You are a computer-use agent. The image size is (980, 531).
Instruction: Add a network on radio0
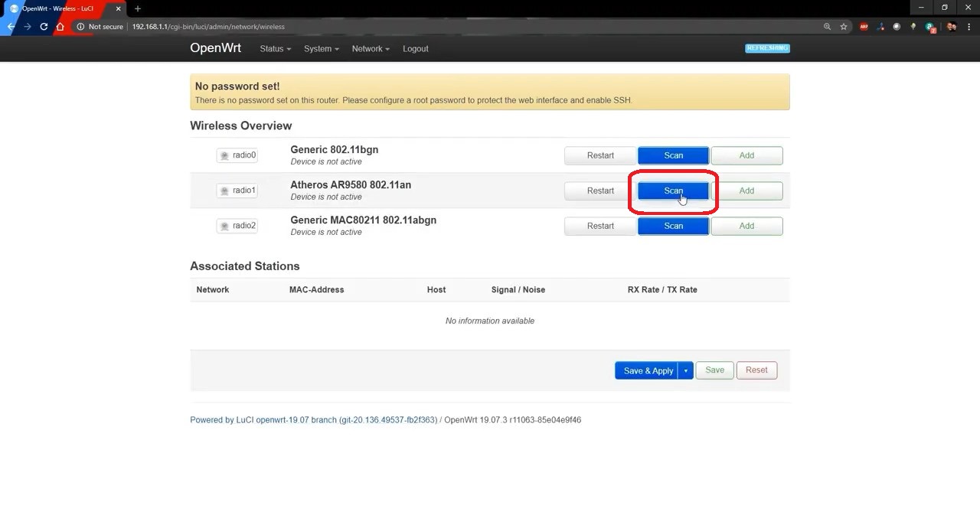(x=746, y=155)
